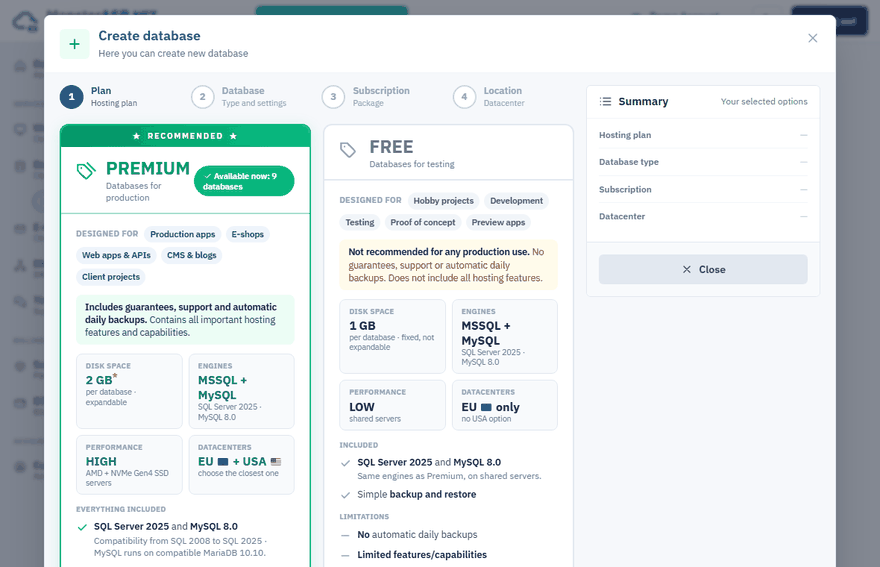Go to step 2 Database

pos(239,97)
